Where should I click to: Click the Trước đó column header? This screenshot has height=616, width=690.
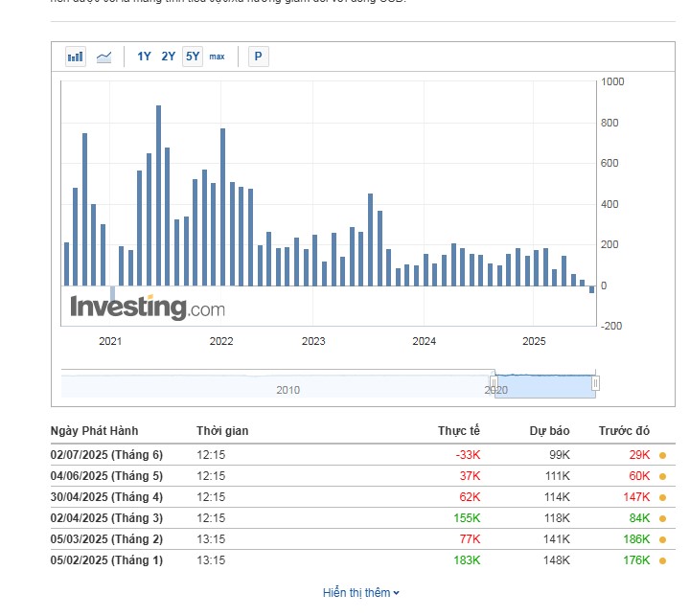pyautogui.click(x=624, y=431)
